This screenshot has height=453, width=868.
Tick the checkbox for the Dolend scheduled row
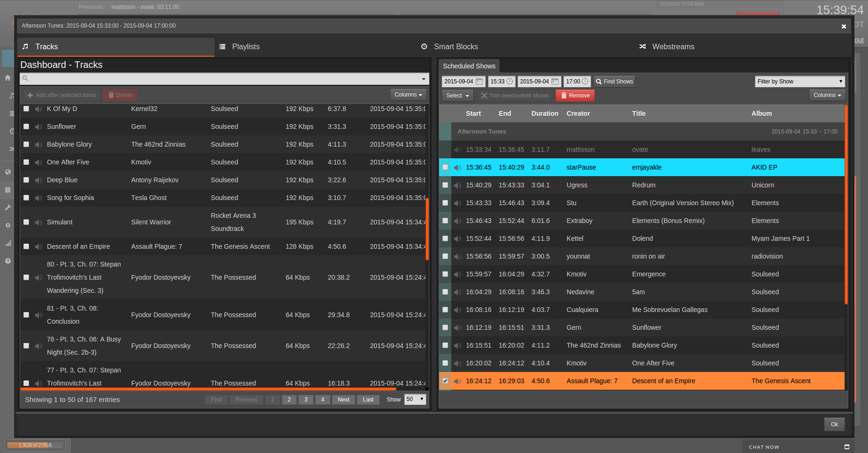pos(445,239)
